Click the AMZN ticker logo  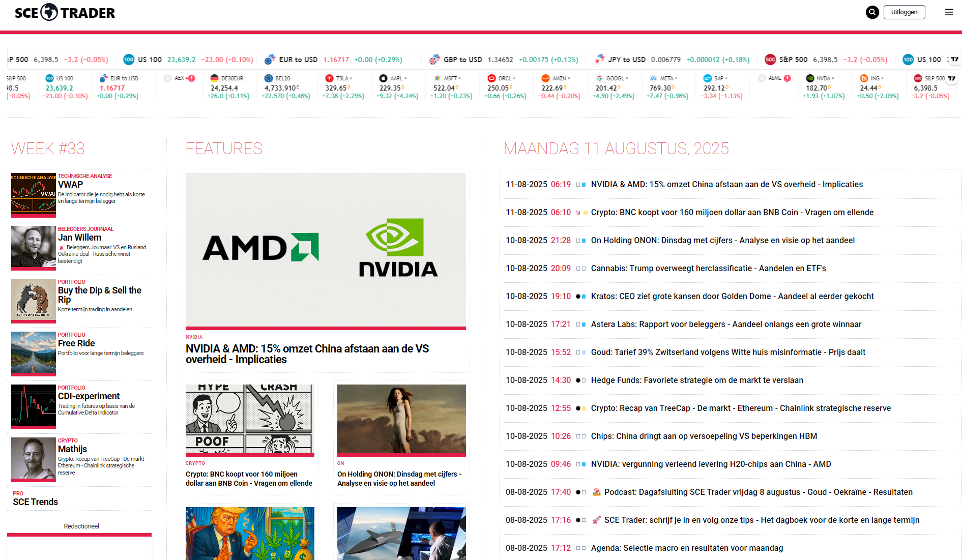pyautogui.click(x=545, y=78)
